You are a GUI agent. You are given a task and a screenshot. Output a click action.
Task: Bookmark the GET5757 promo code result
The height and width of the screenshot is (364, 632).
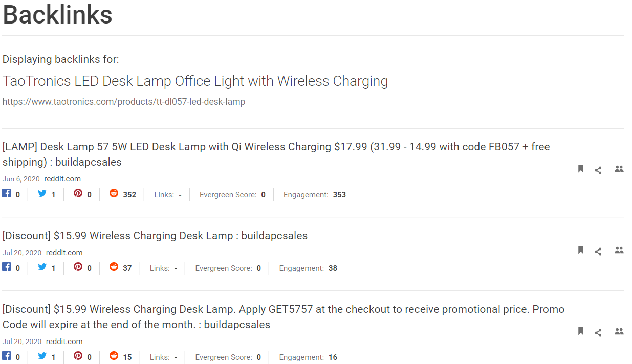pyautogui.click(x=581, y=331)
